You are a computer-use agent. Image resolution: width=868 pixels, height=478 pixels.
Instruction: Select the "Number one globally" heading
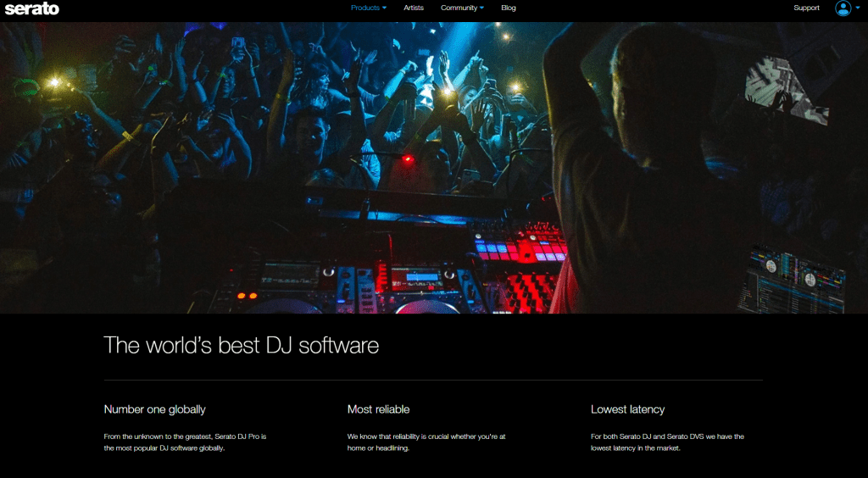(x=154, y=409)
